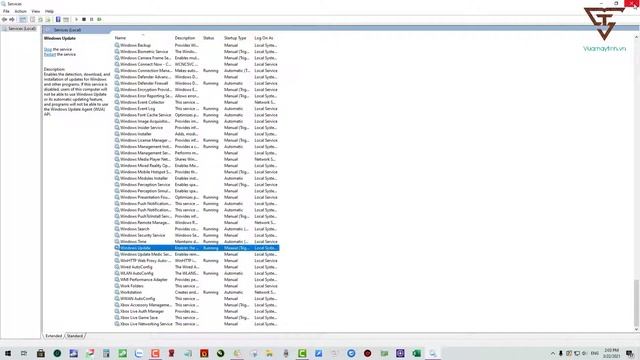The width and height of the screenshot is (640, 360).
Task: Click the scrollbar down arrow of the services list
Action: tap(636, 329)
